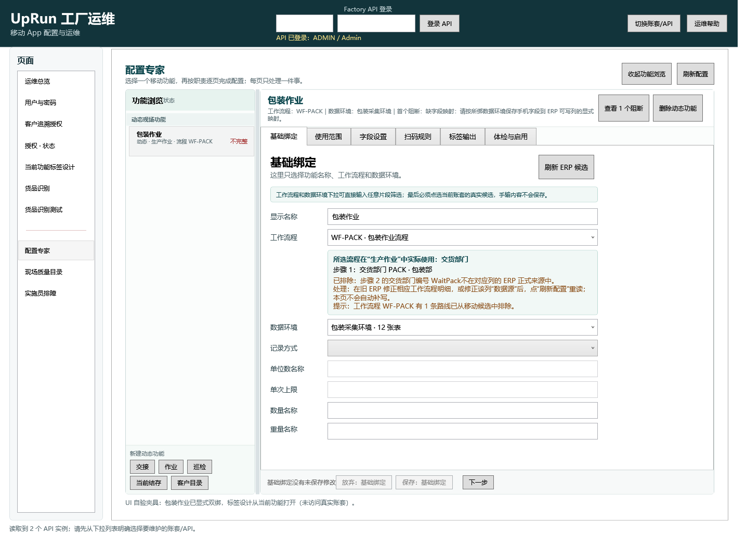The height and width of the screenshot is (560, 746).
Task: Select the 扫码规则 tab
Action: (x=418, y=137)
